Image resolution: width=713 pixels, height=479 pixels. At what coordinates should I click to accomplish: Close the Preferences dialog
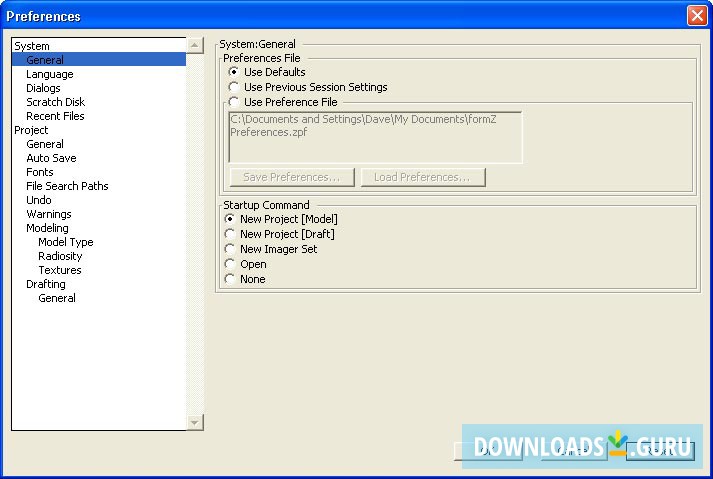tap(697, 16)
